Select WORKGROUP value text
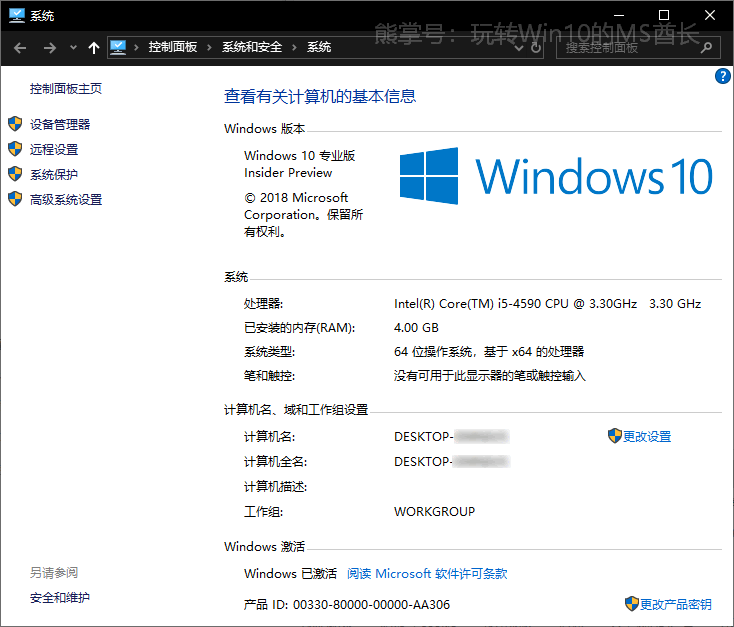 tap(434, 512)
